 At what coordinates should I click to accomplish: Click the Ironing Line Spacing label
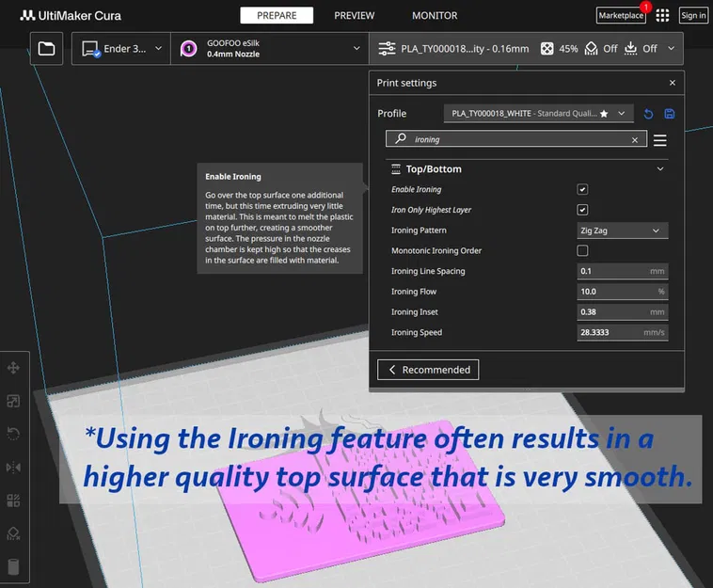point(428,272)
